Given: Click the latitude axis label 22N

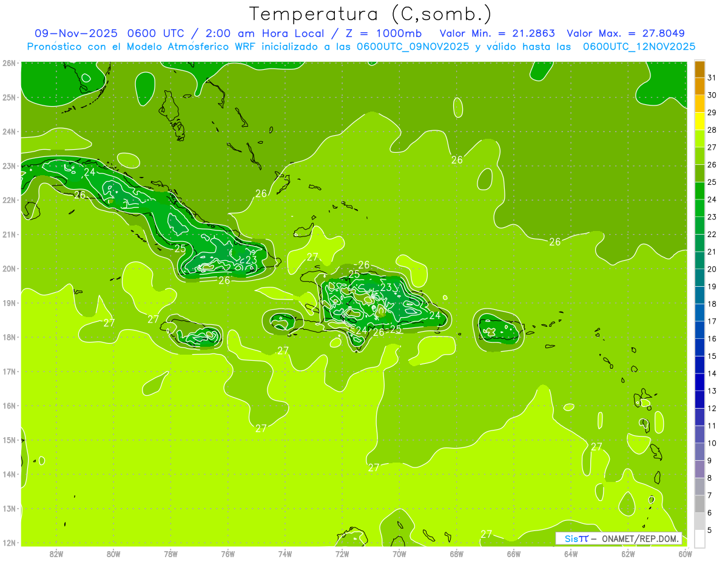Looking at the screenshot, I should [9, 200].
